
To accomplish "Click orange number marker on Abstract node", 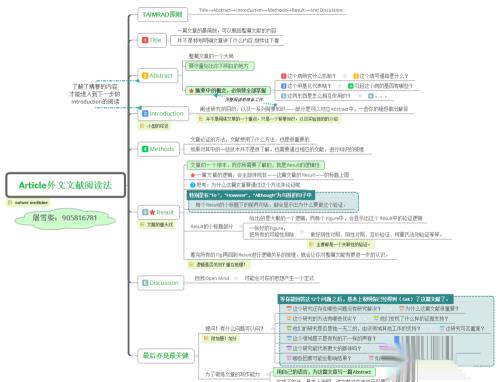I will pyautogui.click(x=145, y=76).
